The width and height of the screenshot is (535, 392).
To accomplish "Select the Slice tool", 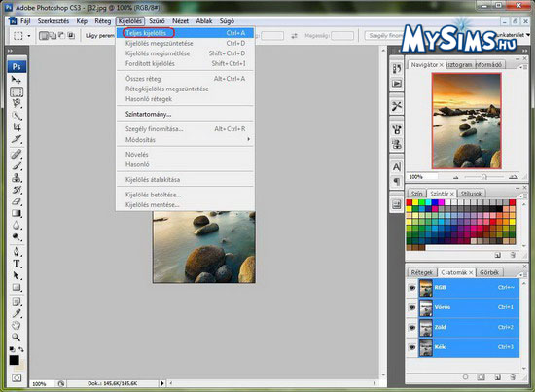I will [17, 139].
